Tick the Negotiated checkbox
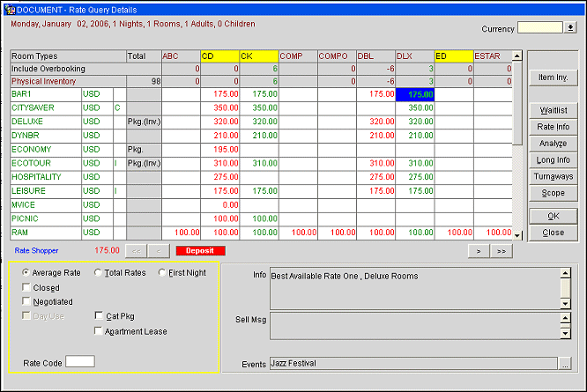The width and height of the screenshot is (587, 392). [x=26, y=301]
